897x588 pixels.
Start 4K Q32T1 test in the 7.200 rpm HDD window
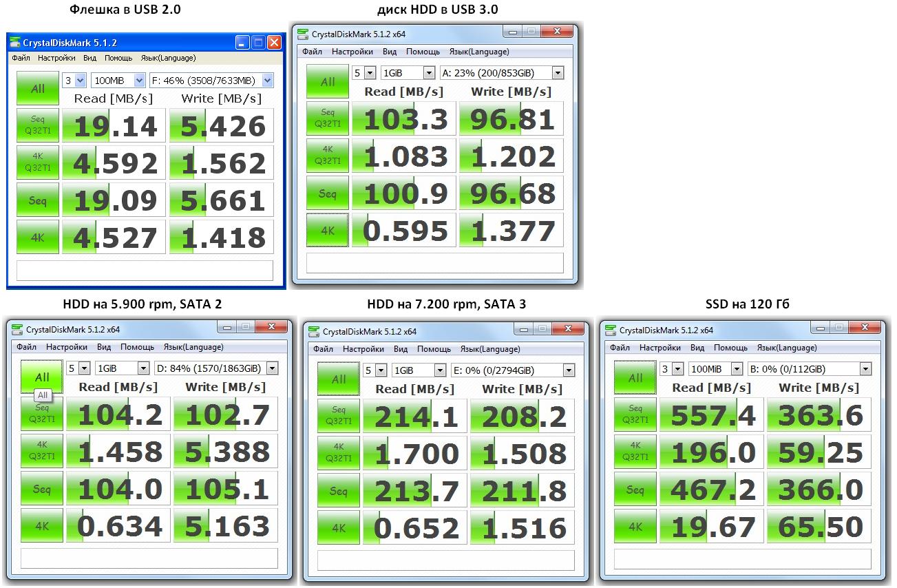coord(339,453)
